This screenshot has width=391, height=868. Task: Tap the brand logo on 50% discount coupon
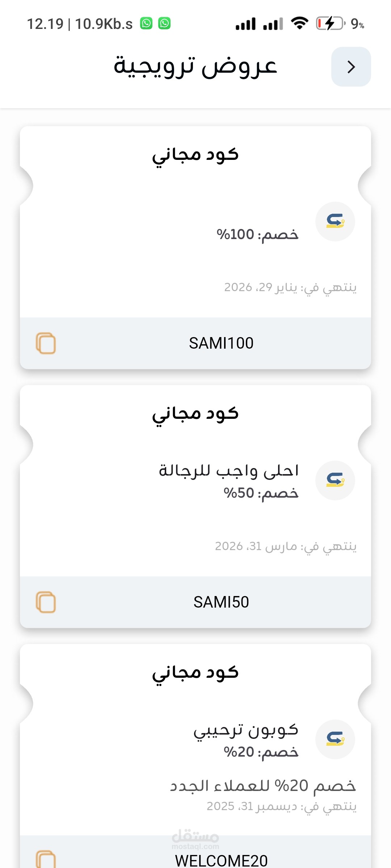(x=335, y=480)
